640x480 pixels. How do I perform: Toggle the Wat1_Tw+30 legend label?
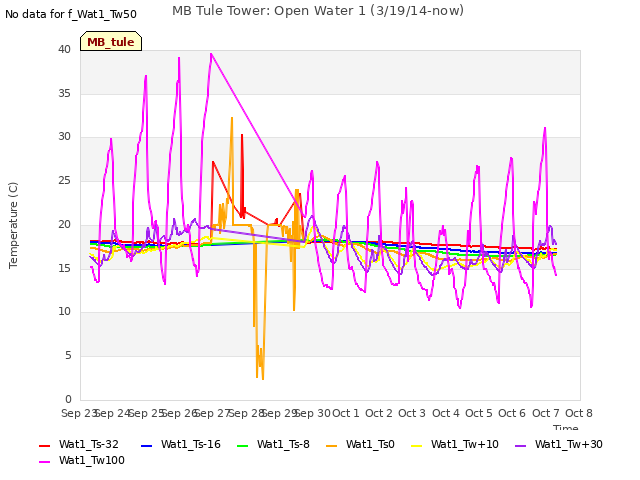[569, 444]
